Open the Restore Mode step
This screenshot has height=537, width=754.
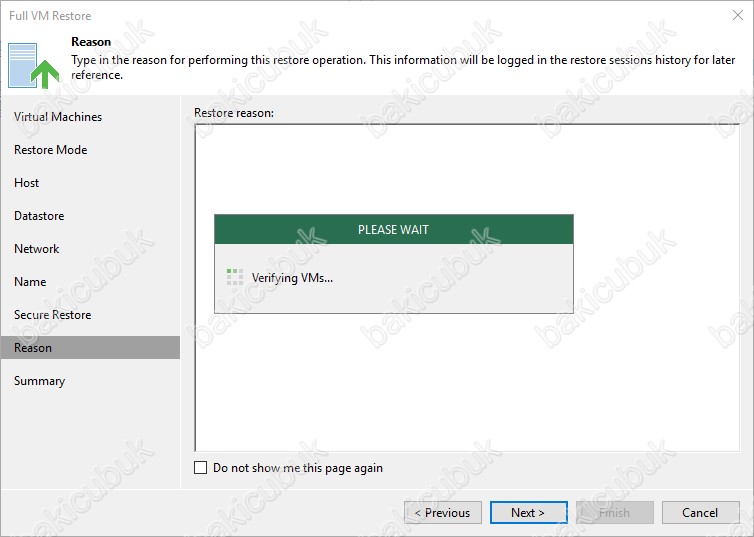(x=51, y=150)
